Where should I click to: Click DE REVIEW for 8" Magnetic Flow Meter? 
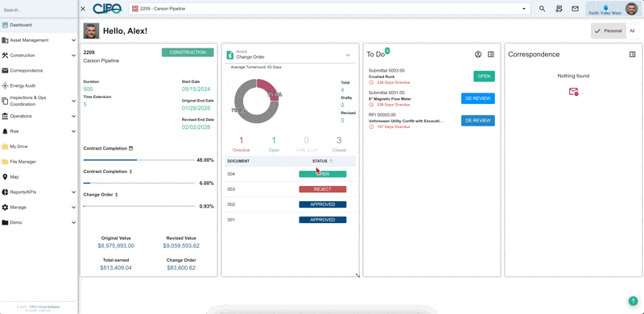click(478, 99)
